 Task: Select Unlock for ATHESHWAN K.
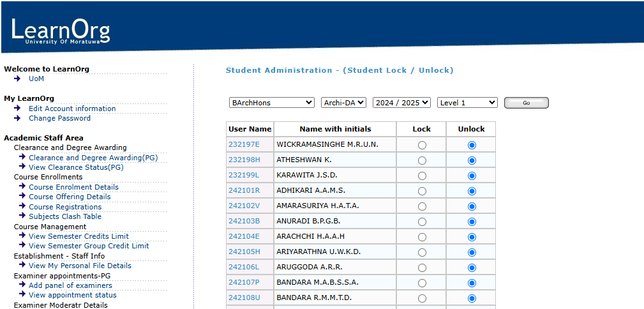pos(472,160)
